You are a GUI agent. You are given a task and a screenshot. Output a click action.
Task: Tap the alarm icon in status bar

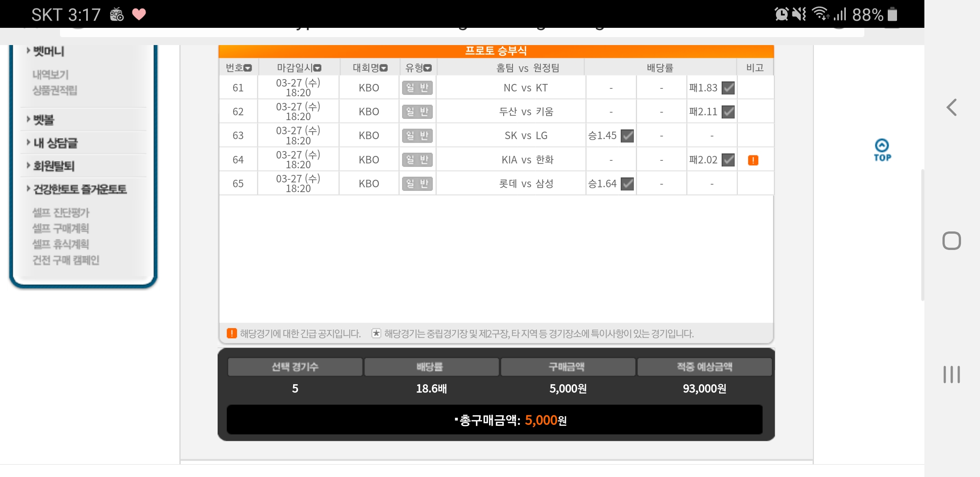point(781,14)
